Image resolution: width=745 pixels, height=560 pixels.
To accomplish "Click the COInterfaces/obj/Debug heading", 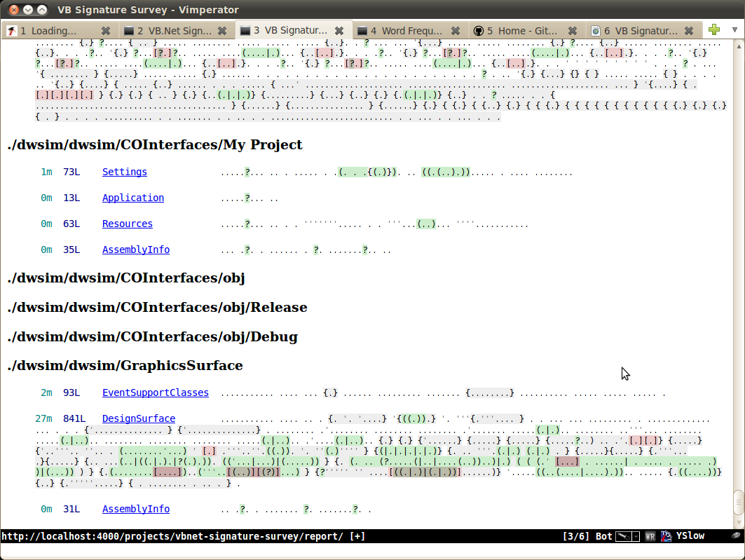I will pos(153,336).
